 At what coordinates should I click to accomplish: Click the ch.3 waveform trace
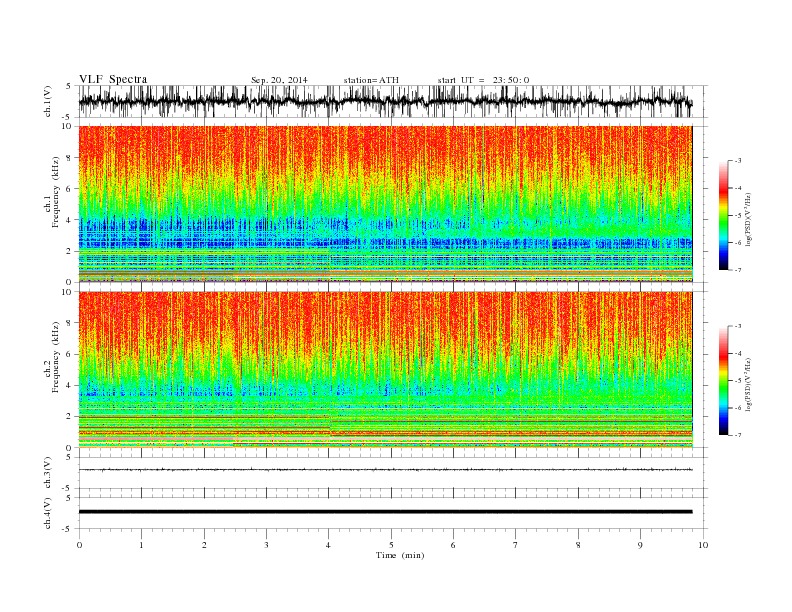click(385, 470)
